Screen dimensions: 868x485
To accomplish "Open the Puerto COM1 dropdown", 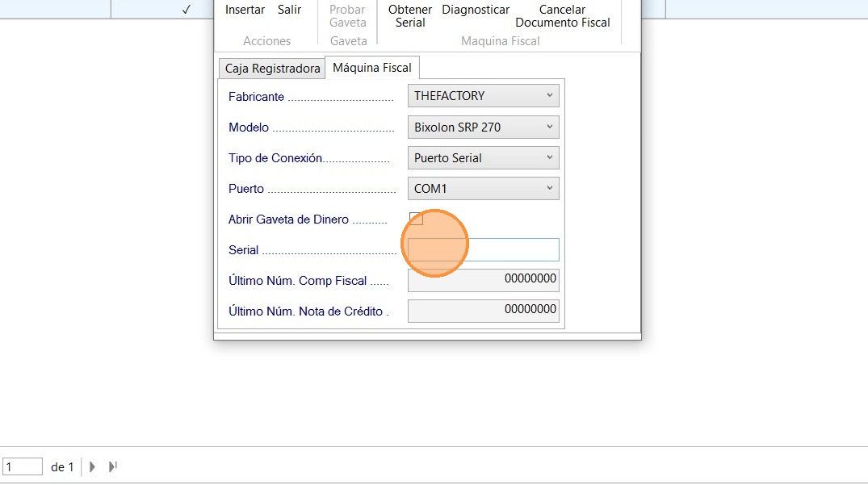I will click(484, 189).
